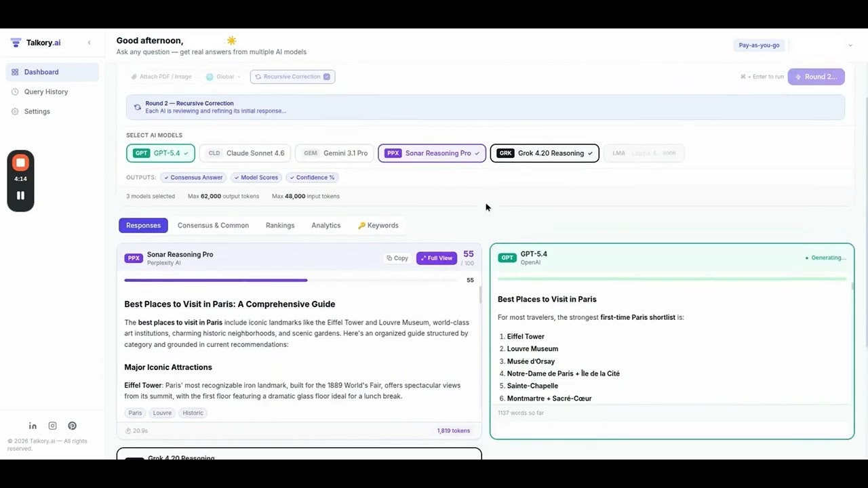Toggle the Confidence % output

(x=312, y=177)
